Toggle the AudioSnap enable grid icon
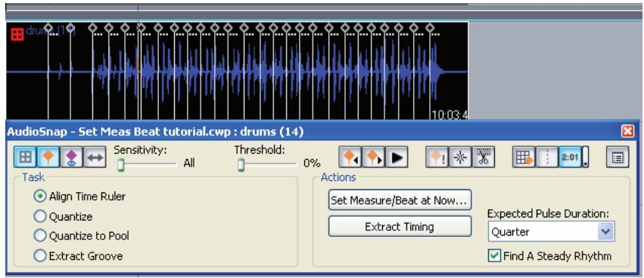The image size is (644, 278). tap(26, 157)
